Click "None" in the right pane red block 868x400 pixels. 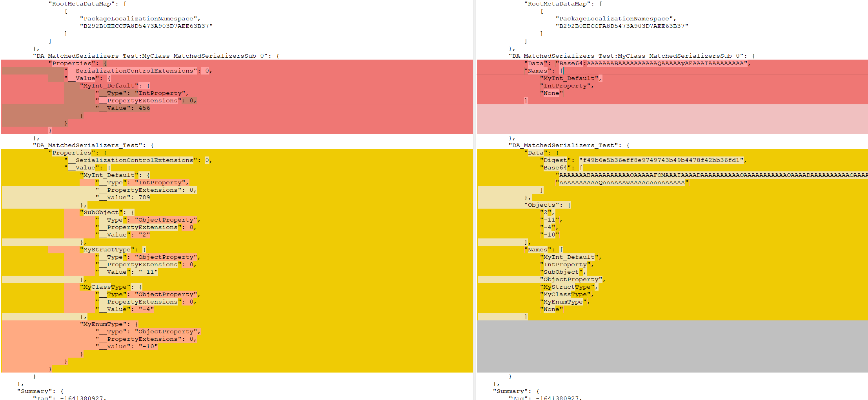pos(551,93)
